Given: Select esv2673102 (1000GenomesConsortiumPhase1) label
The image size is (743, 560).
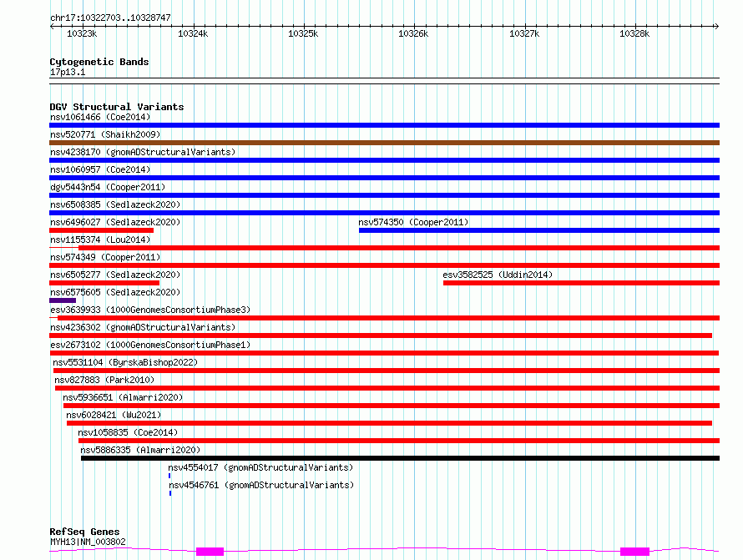Looking at the screenshot, I should point(150,345).
